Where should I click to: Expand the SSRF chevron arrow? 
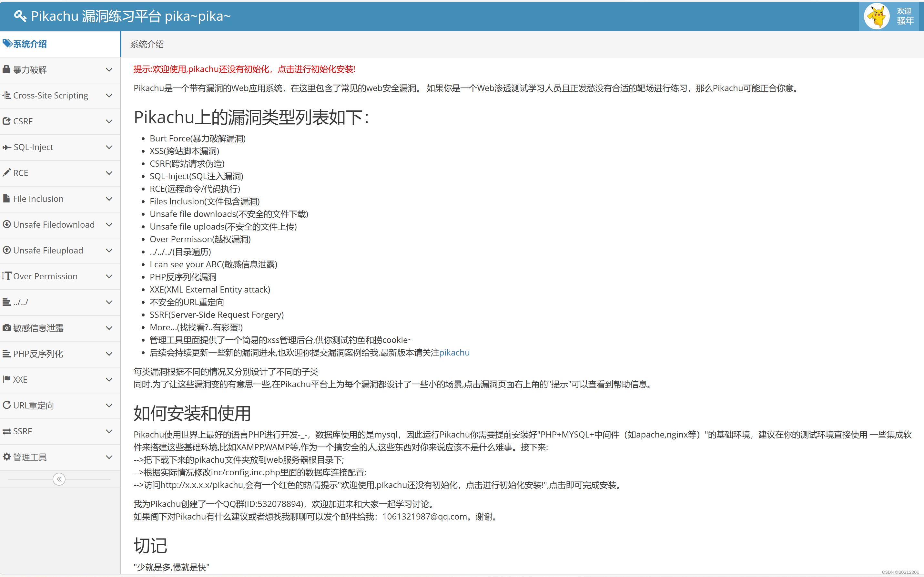[109, 431]
